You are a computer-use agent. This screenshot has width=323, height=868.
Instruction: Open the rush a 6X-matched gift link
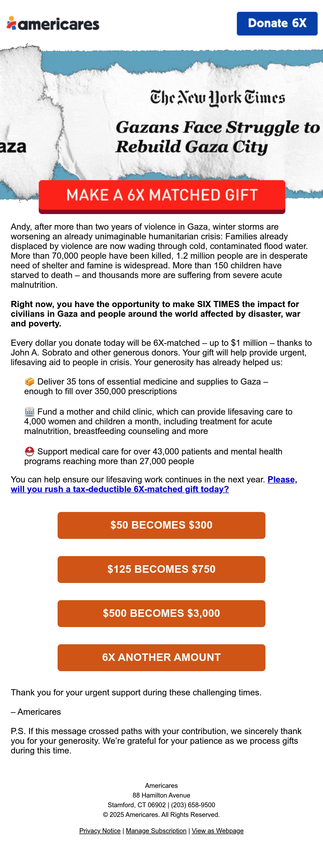154,484
